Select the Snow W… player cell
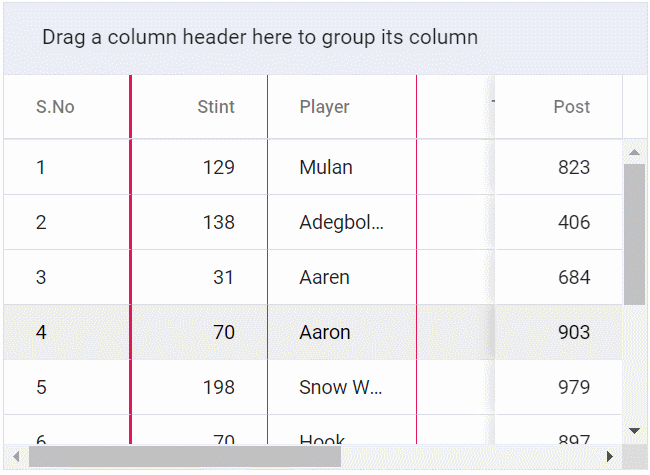Image resolution: width=650 pixels, height=475 pixels. click(x=341, y=387)
